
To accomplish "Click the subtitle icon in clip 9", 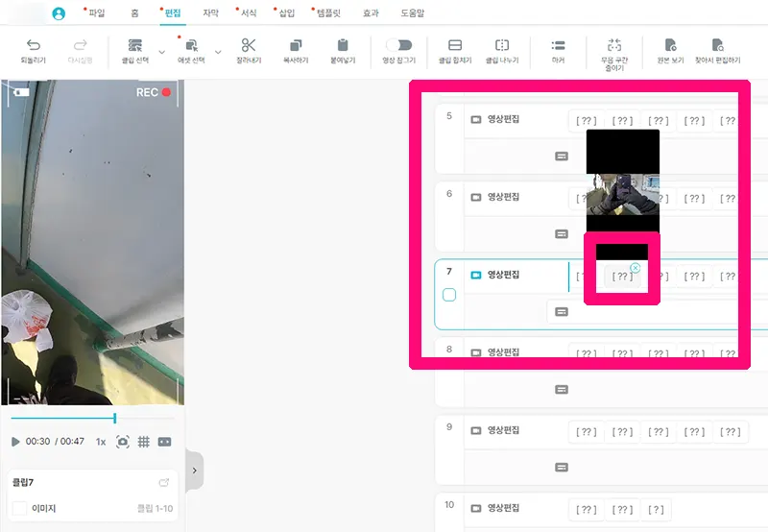I will click(x=562, y=468).
